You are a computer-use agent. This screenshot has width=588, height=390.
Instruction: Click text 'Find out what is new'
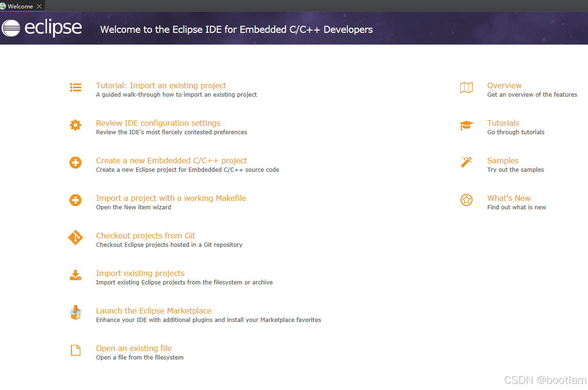tap(517, 207)
